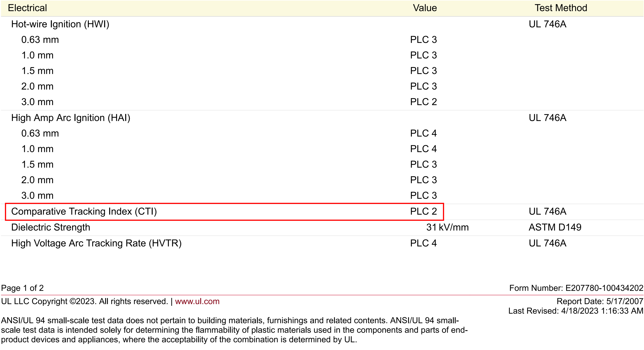The height and width of the screenshot is (350, 644).
Task: Select the Comparative Tracking Index (CTI) label
Action: pyautogui.click(x=84, y=211)
